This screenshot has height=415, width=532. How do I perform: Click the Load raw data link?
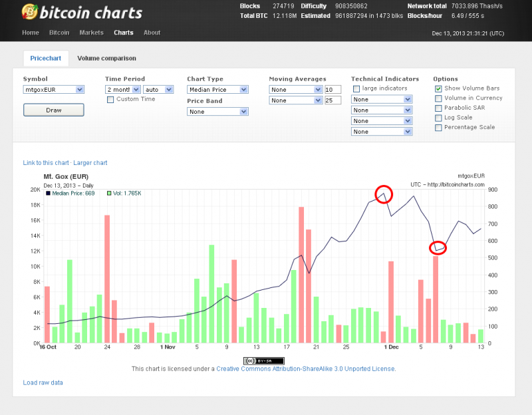click(43, 382)
